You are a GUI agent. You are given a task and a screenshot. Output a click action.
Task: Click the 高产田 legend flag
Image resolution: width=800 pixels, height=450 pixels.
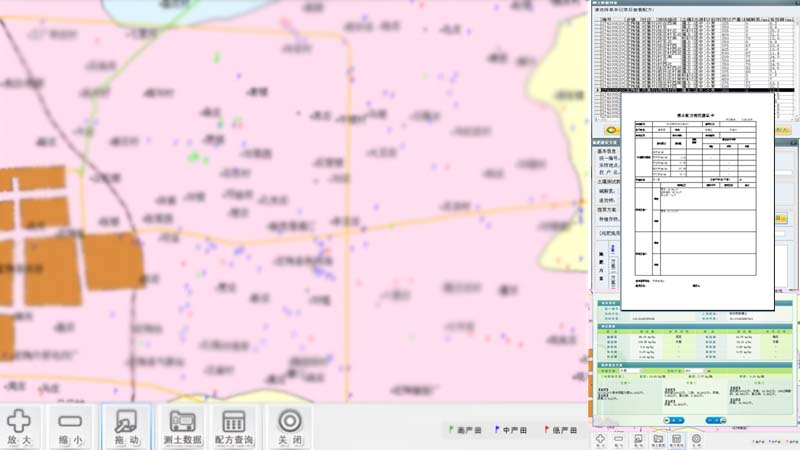click(451, 429)
